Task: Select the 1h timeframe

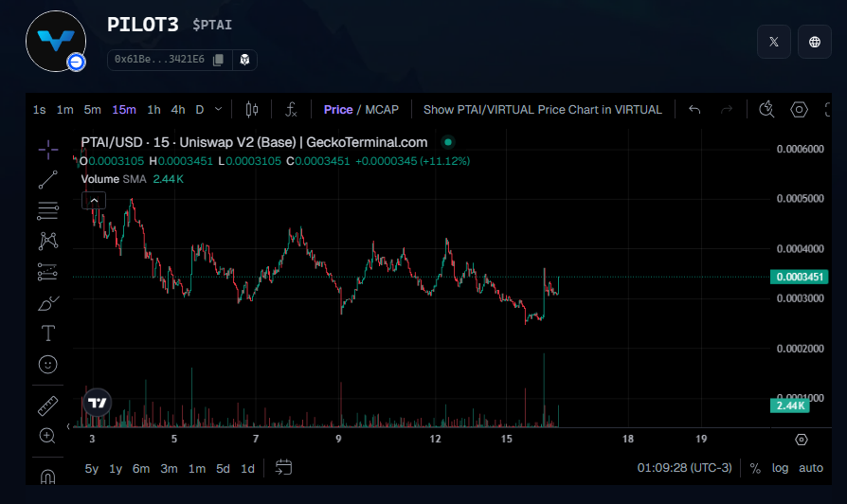Action: pos(153,110)
